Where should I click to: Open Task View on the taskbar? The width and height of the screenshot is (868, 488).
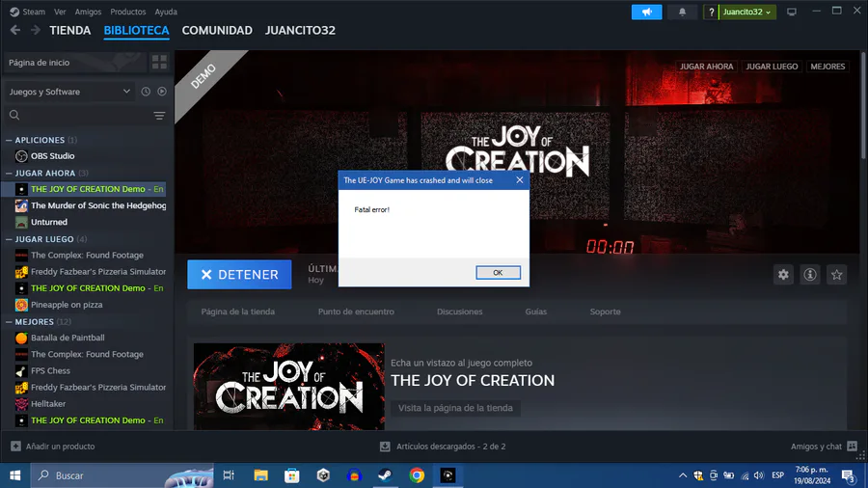point(229,475)
